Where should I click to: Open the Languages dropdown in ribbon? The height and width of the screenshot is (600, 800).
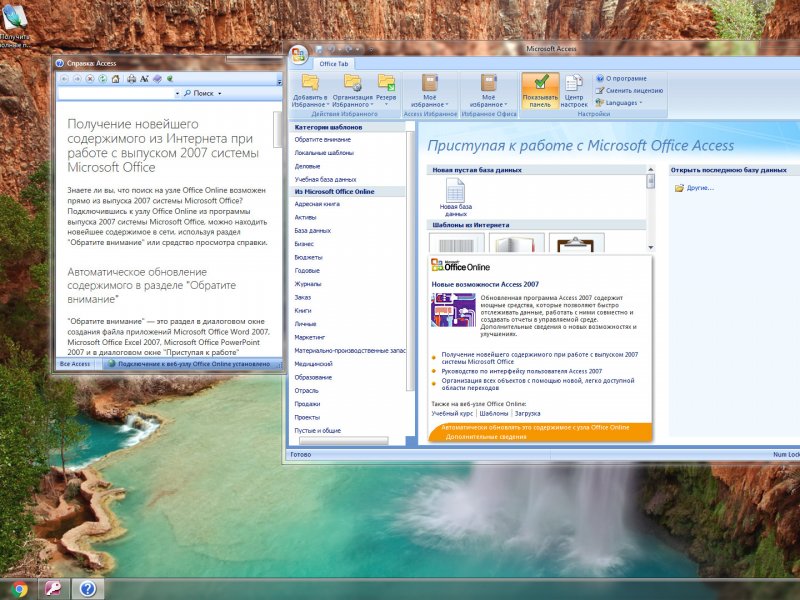pyautogui.click(x=619, y=103)
